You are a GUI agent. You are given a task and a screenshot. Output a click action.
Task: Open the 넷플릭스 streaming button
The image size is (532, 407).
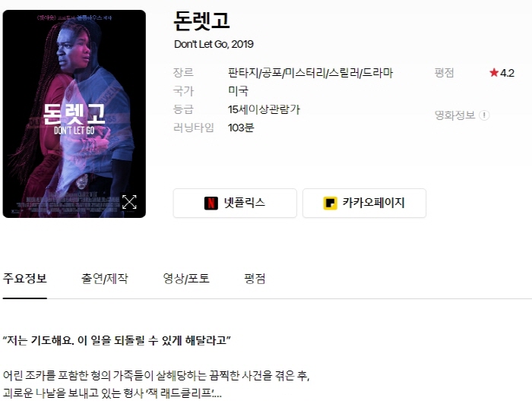click(235, 203)
